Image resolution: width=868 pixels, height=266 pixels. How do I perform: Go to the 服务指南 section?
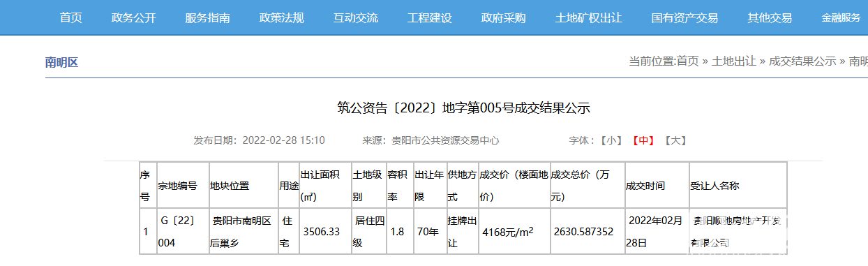208,17
